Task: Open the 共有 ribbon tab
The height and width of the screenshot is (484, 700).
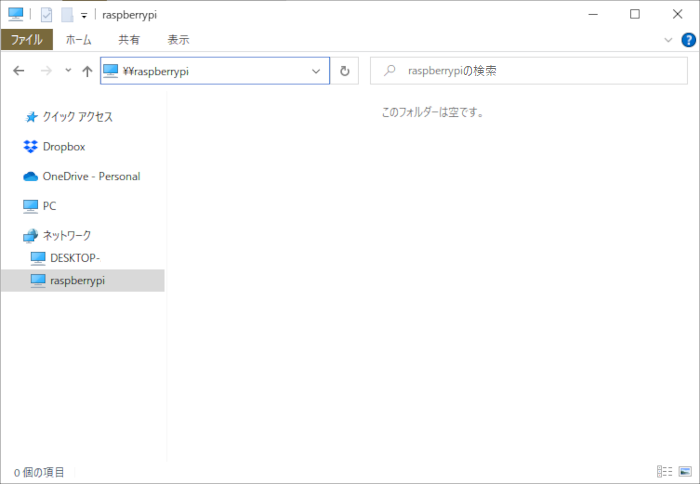Action: (129, 40)
